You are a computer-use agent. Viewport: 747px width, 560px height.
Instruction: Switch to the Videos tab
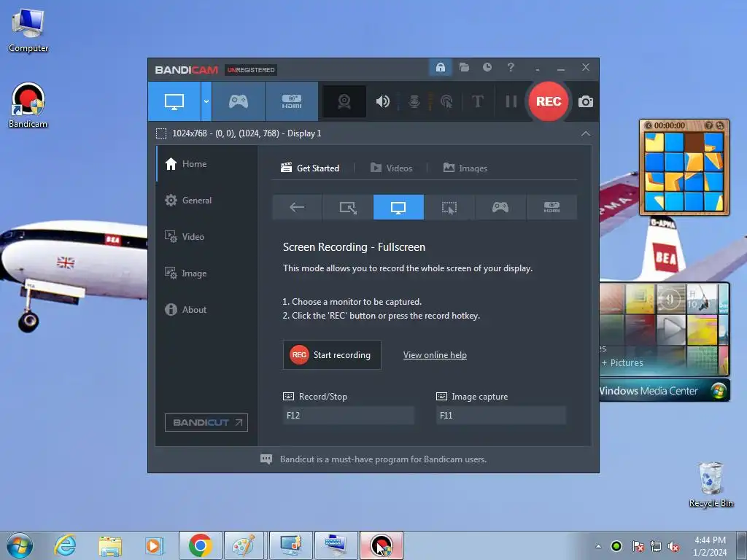click(391, 168)
